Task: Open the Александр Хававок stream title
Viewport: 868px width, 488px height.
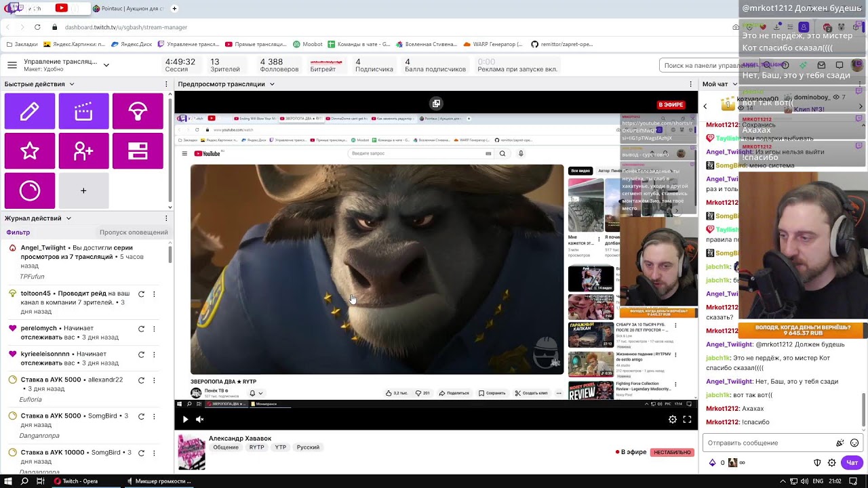Action: point(240,439)
